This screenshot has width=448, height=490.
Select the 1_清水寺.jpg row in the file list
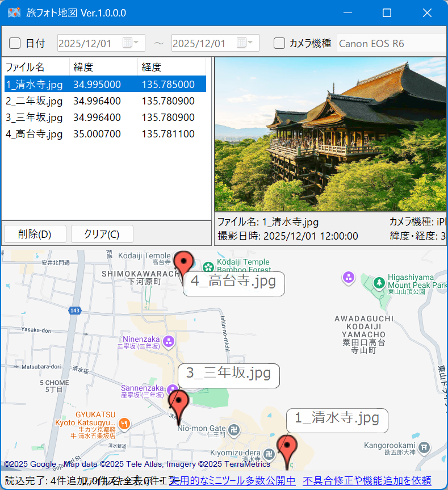click(105, 84)
